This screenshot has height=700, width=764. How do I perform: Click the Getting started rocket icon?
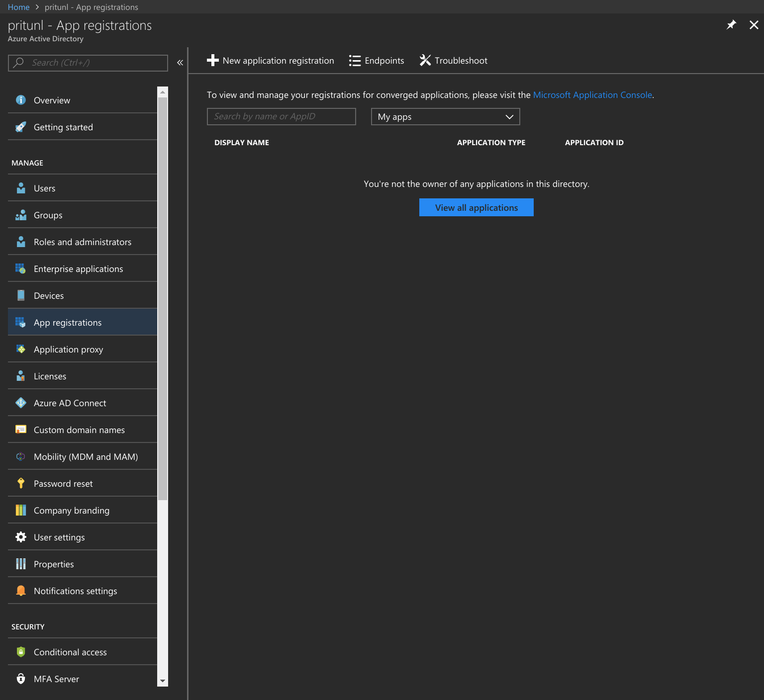click(21, 127)
